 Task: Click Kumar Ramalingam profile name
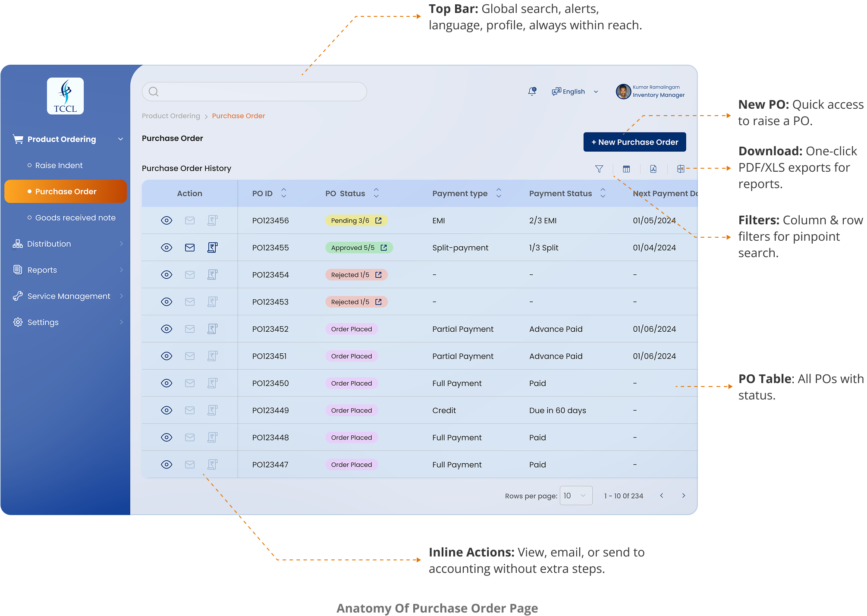coord(656,87)
